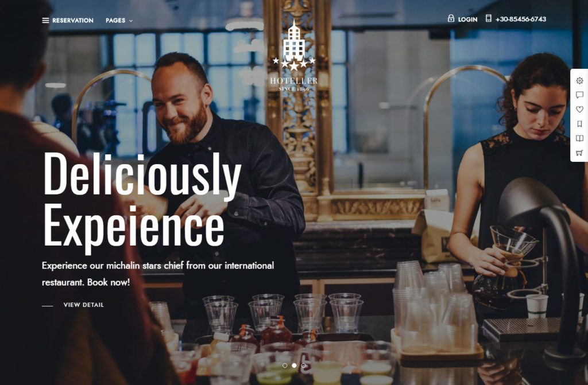Call the phone number +30-85456-6743
Viewport: 588px width, 385px height.
[x=520, y=19]
